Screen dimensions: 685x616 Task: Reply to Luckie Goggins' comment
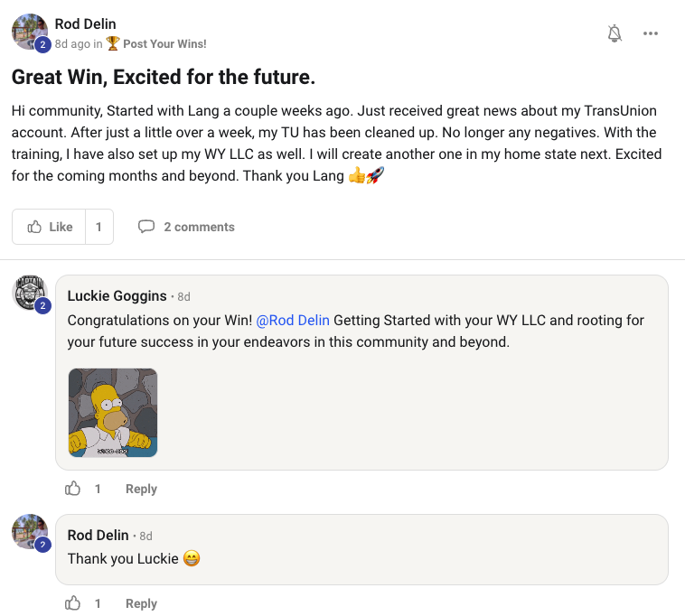(141, 489)
